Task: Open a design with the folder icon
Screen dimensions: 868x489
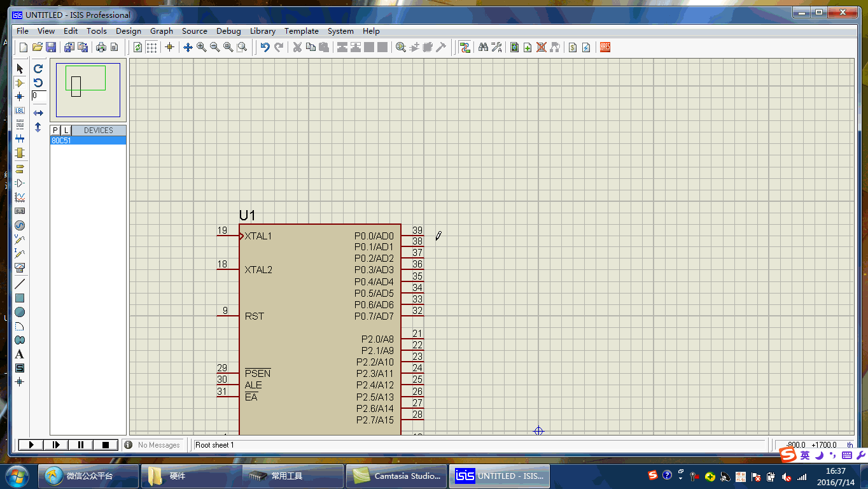Action: pyautogui.click(x=38, y=47)
